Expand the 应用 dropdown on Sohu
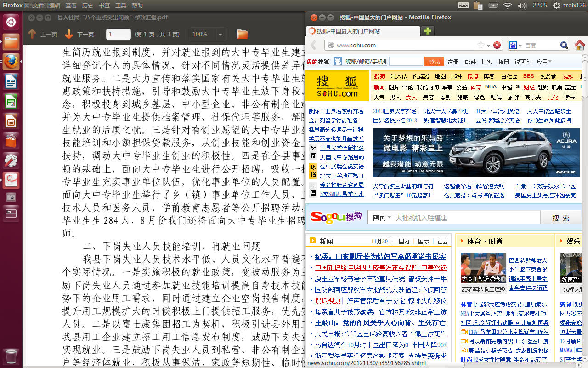 coord(544,62)
